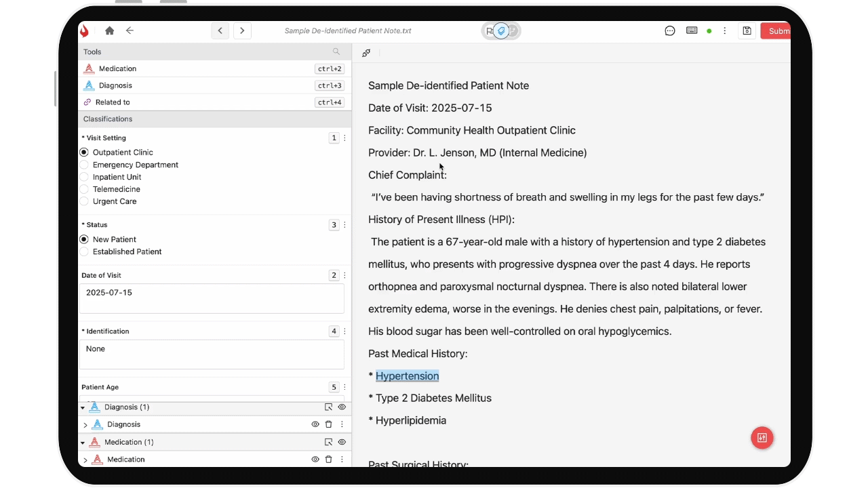Click the red floating settings button

click(762, 438)
